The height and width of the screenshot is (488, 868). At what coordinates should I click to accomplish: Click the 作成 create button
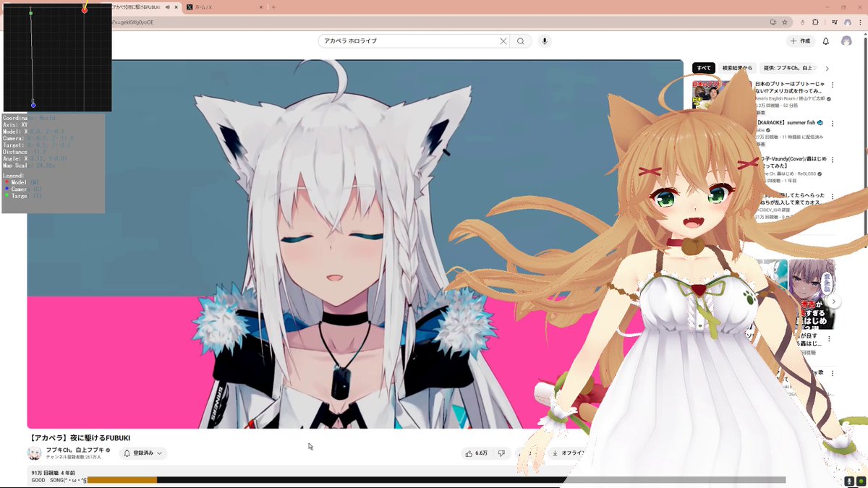pos(801,41)
